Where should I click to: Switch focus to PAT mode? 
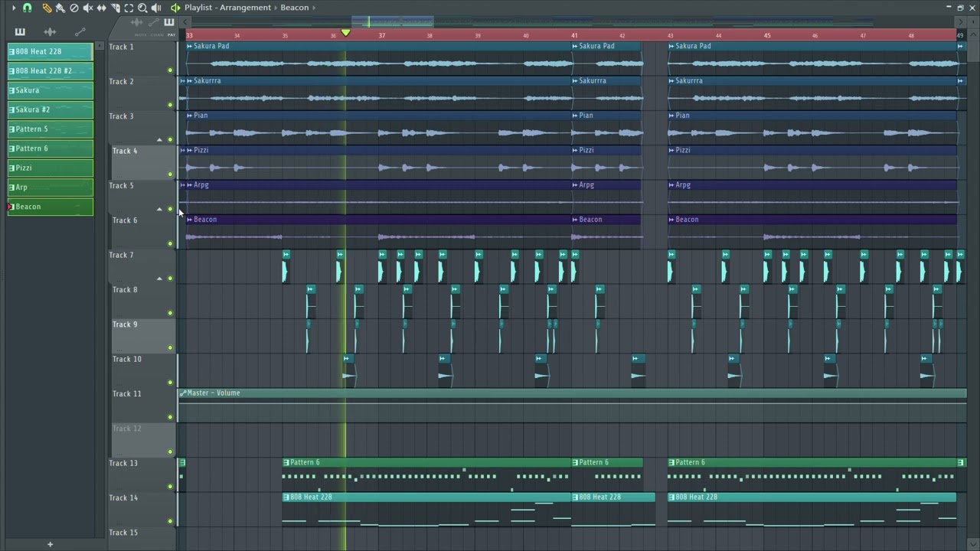(x=171, y=34)
